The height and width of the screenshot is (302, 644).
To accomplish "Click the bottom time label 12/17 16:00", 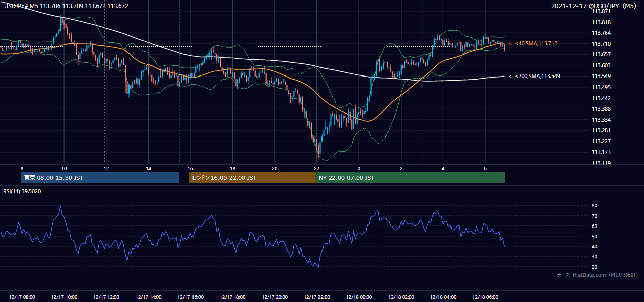I will (190, 297).
